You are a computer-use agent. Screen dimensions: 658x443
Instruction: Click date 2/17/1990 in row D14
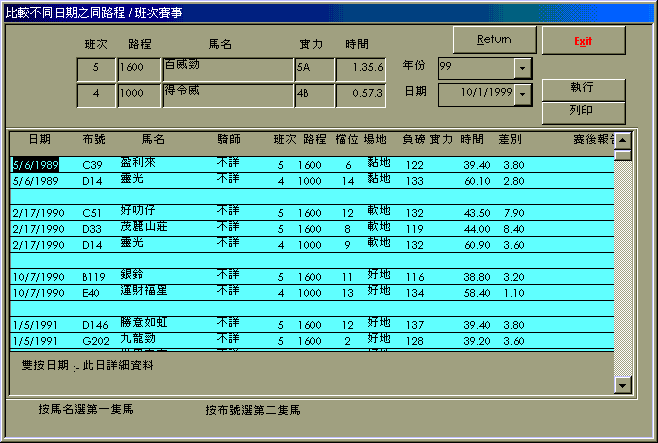pyautogui.click(x=38, y=245)
